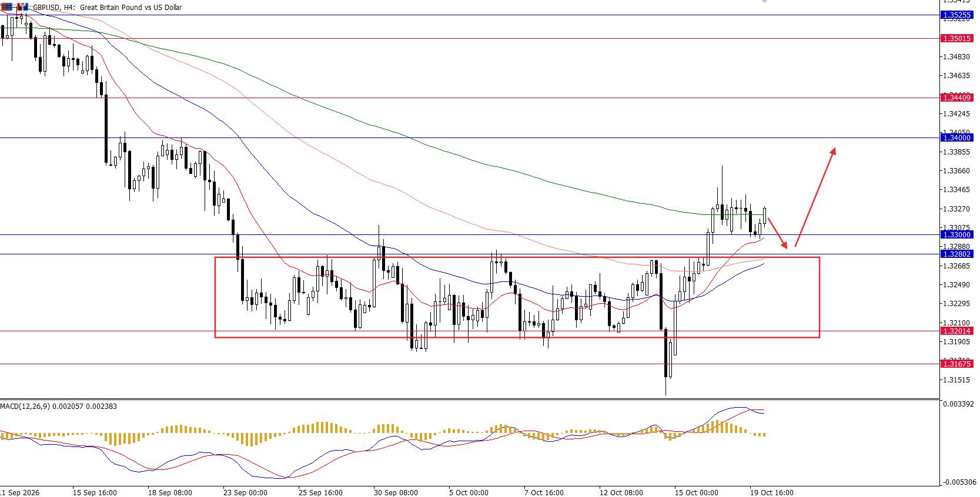Click the 5 Oct 00:00 time label

(x=469, y=492)
